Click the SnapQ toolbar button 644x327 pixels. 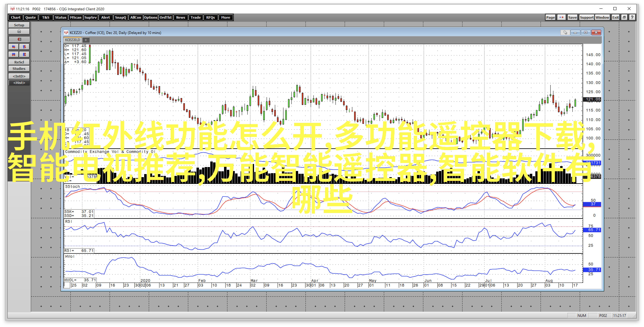coord(120,17)
